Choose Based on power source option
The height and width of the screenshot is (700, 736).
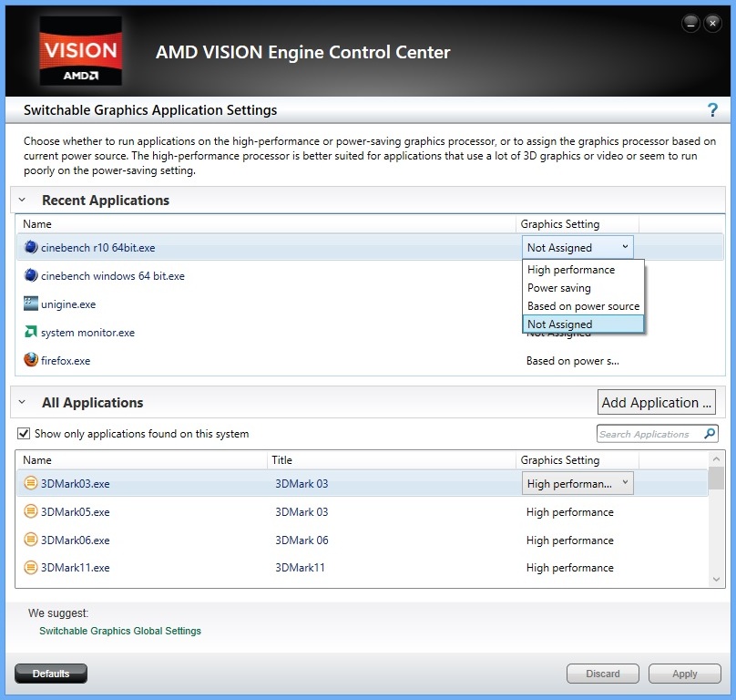coord(583,306)
